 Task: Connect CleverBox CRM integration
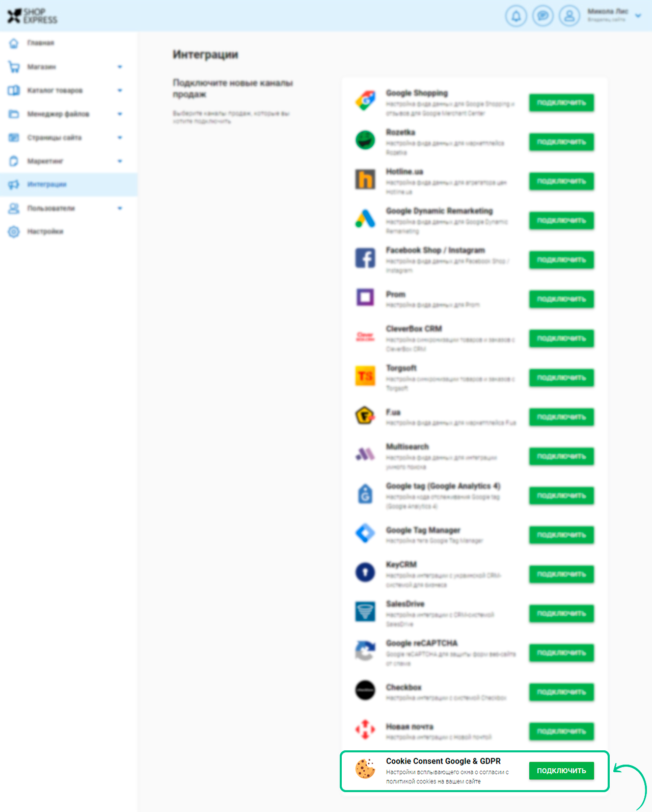[x=561, y=338]
